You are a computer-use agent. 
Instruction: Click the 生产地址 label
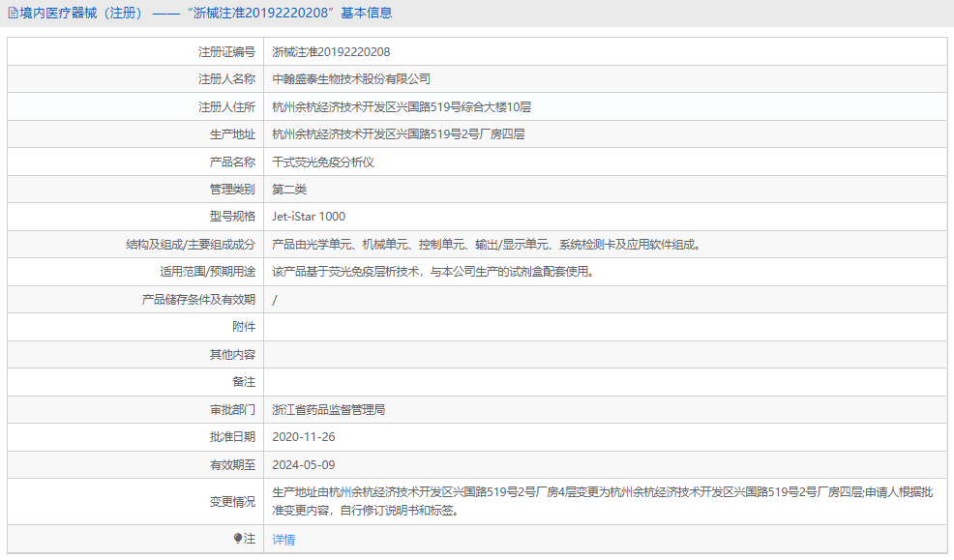pos(232,133)
